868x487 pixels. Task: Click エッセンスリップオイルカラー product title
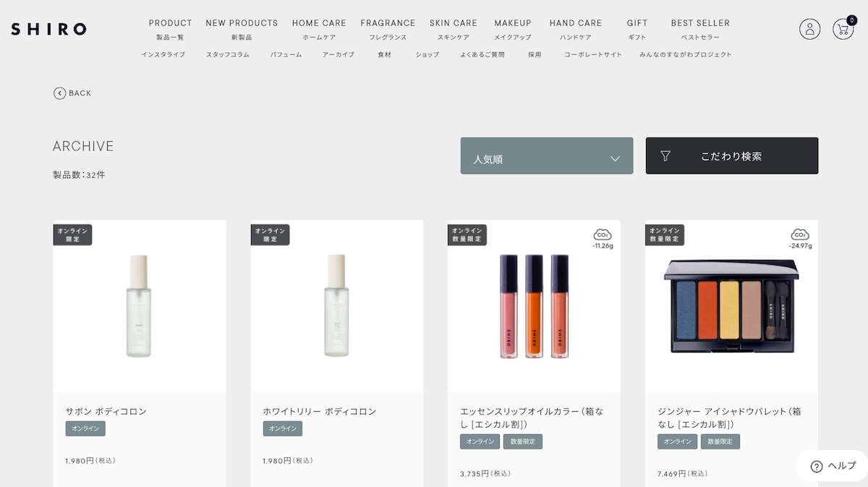point(532,418)
